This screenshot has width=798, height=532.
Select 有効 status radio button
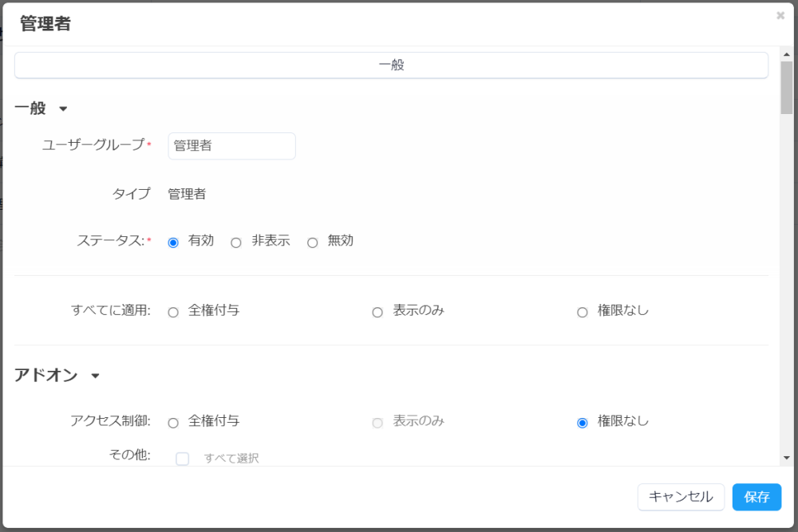pos(173,242)
